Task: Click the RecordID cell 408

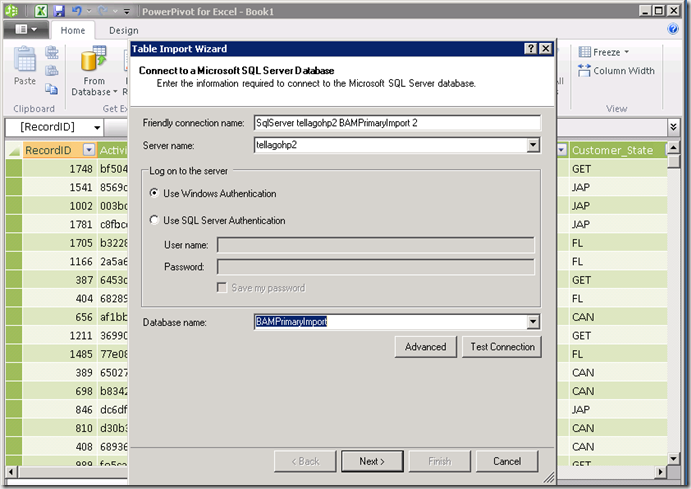Action: coord(59,446)
